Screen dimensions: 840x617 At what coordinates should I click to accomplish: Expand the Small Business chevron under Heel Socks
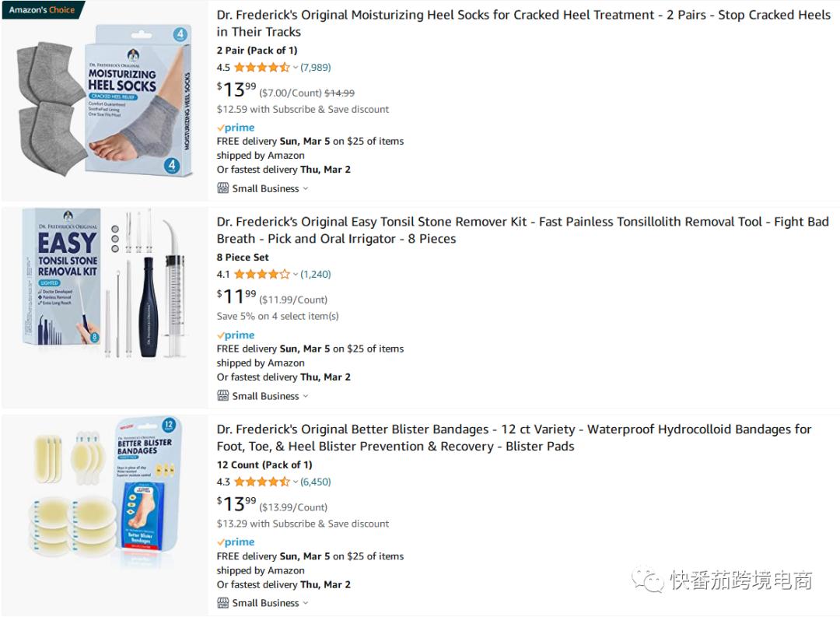click(x=306, y=189)
